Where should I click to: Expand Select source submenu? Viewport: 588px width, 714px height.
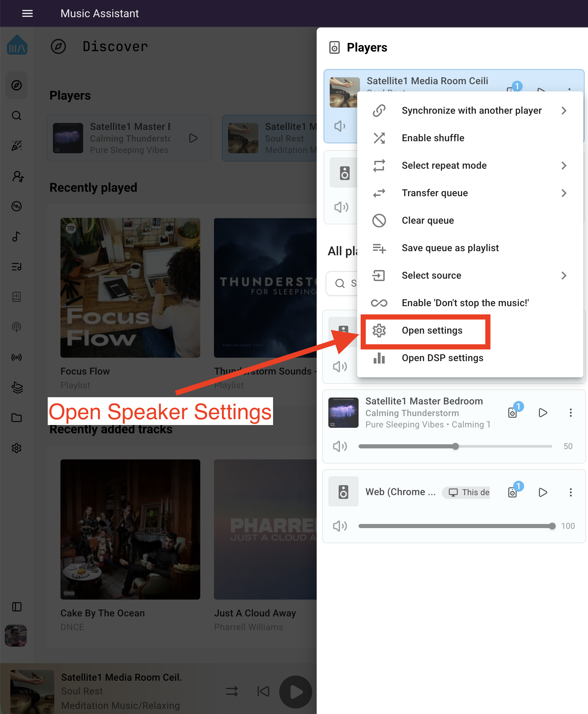pyautogui.click(x=470, y=276)
